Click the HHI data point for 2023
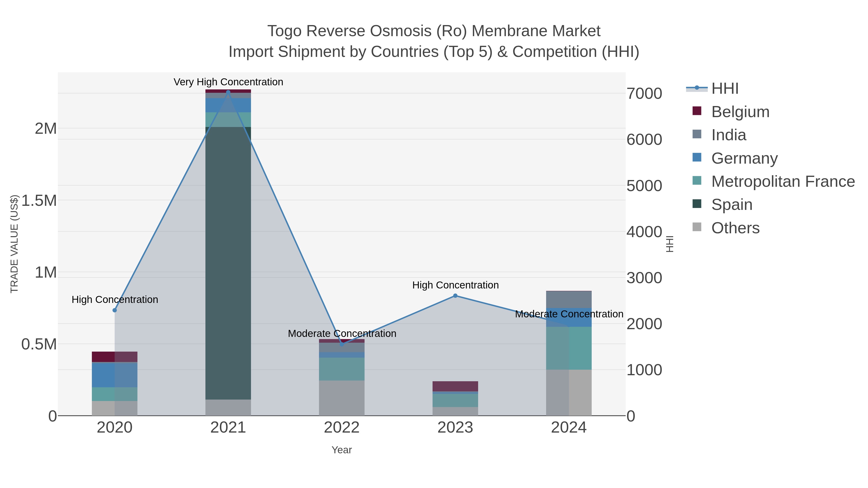868x488 pixels. click(455, 296)
